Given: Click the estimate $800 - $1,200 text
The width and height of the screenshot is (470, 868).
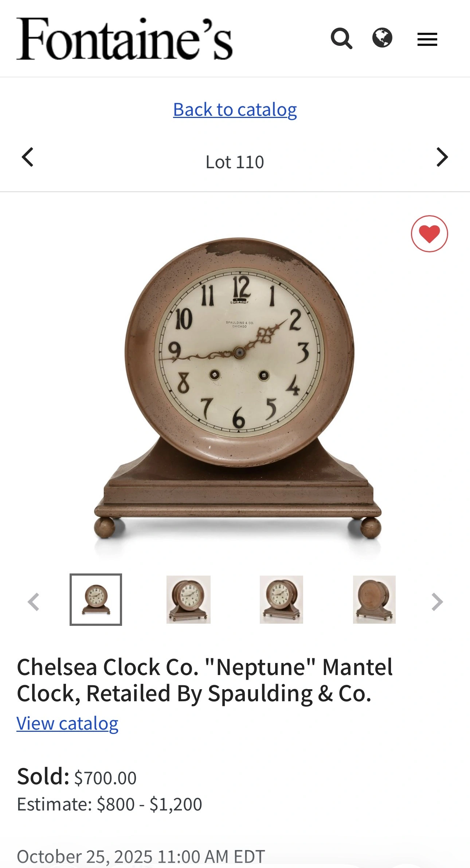Looking at the screenshot, I should 109,804.
